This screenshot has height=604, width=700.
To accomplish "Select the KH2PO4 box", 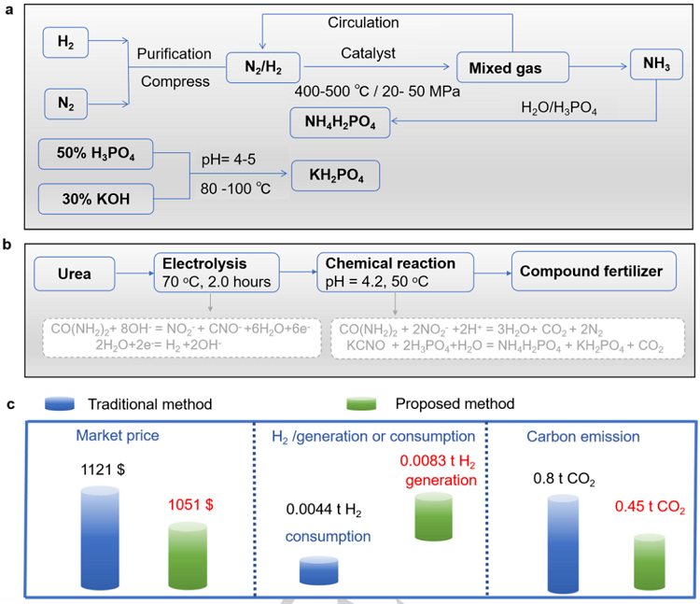I will pyautogui.click(x=337, y=175).
